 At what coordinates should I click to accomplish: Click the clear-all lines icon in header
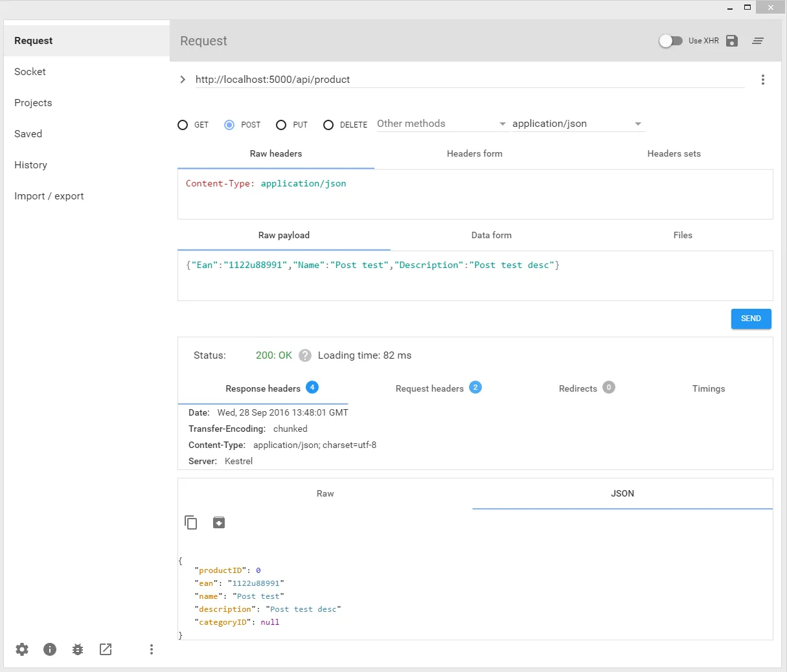click(x=758, y=41)
